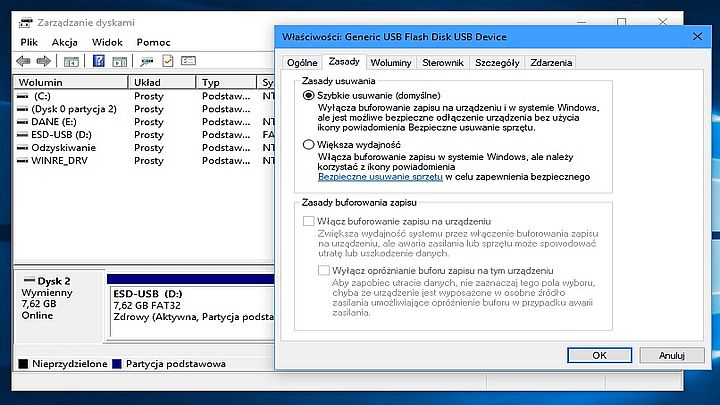Select the ESD-USB (D:) partition block
The width and height of the screenshot is (720, 405).
(192, 311)
